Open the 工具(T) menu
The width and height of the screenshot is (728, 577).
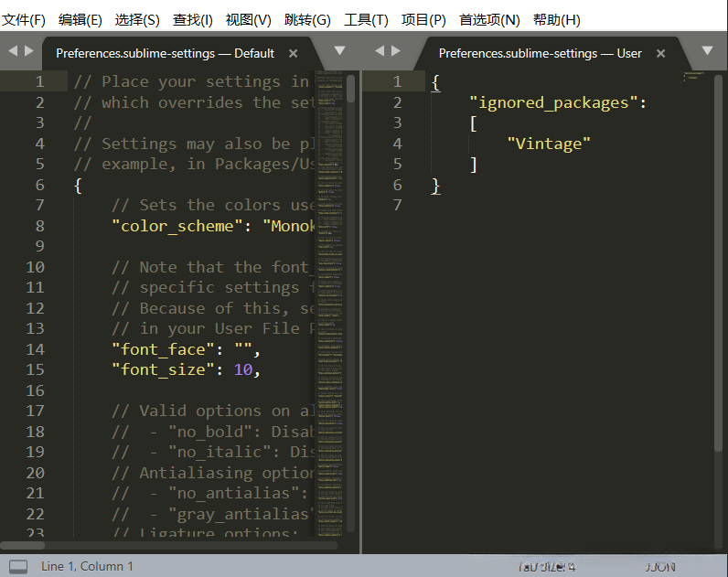tap(366, 20)
